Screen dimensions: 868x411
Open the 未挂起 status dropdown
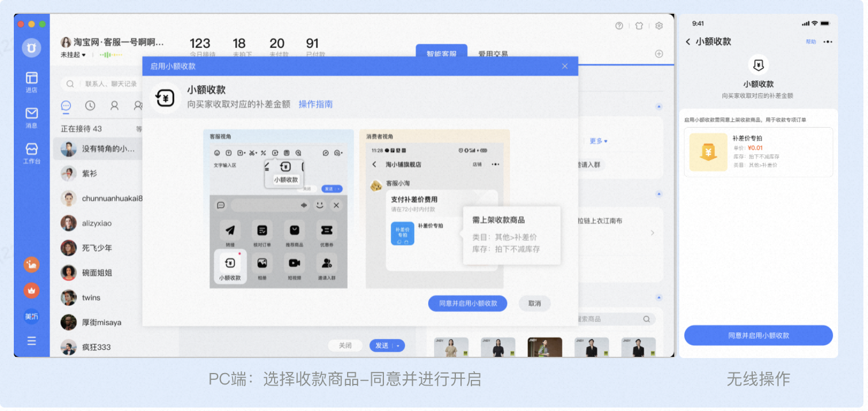[x=73, y=55]
